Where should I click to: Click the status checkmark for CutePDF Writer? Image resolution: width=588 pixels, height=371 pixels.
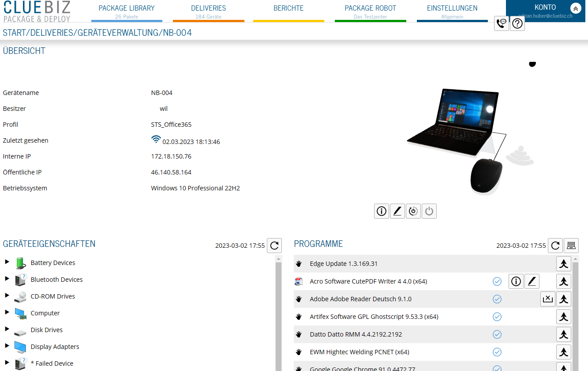pos(497,281)
